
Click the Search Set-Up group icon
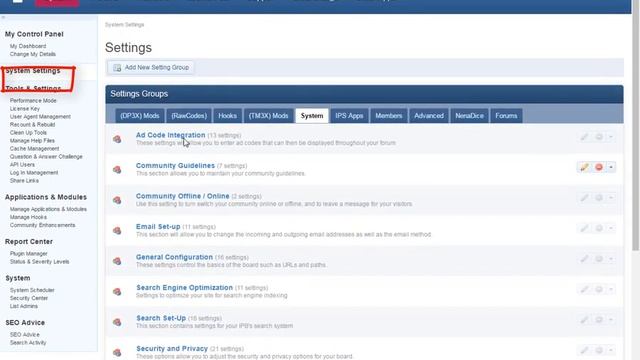pyautogui.click(x=117, y=322)
